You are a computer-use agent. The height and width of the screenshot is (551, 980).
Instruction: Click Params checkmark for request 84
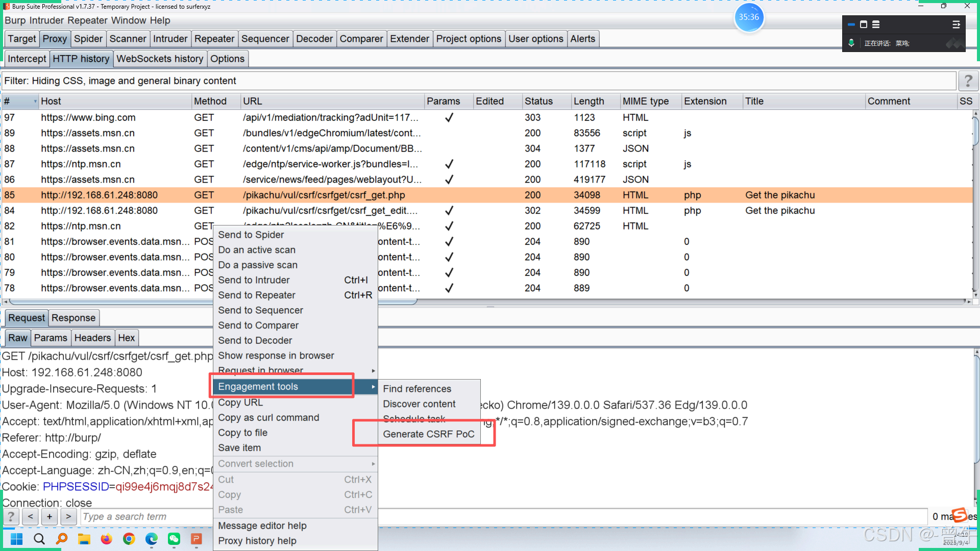449,211
